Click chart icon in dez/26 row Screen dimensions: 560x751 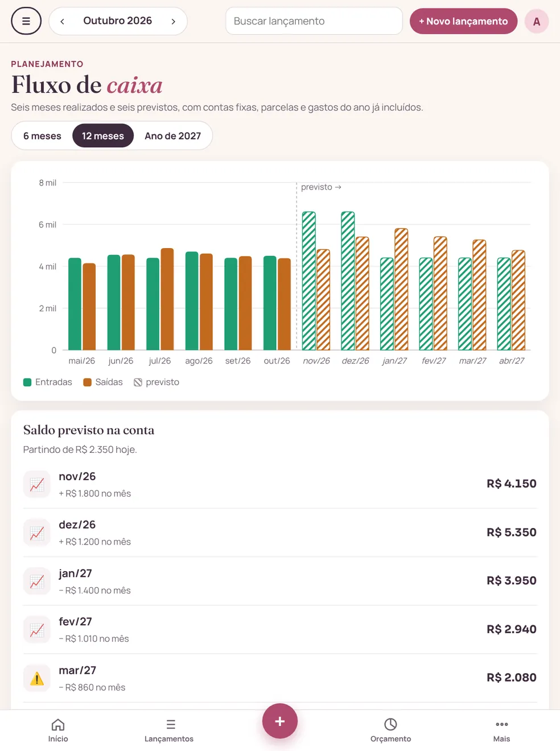click(x=37, y=533)
